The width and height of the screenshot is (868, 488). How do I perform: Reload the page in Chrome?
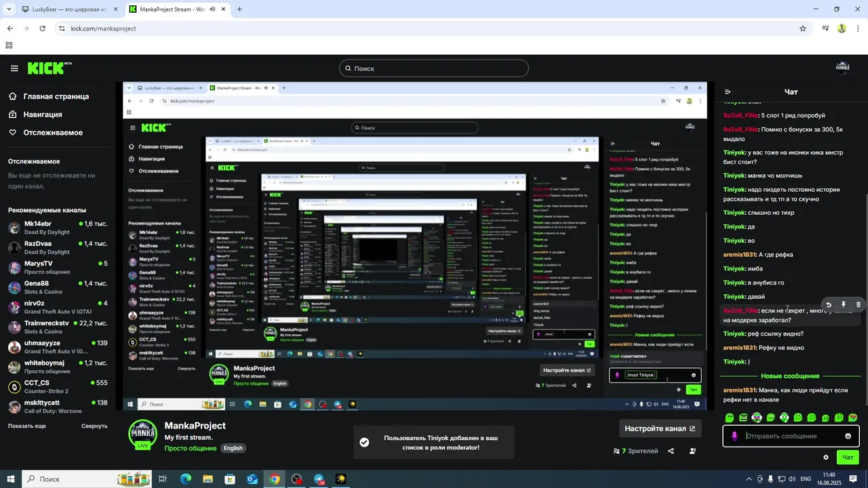[42, 28]
